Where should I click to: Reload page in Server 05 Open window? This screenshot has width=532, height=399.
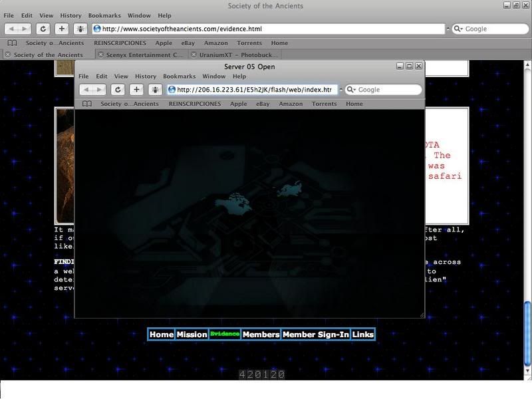118,90
